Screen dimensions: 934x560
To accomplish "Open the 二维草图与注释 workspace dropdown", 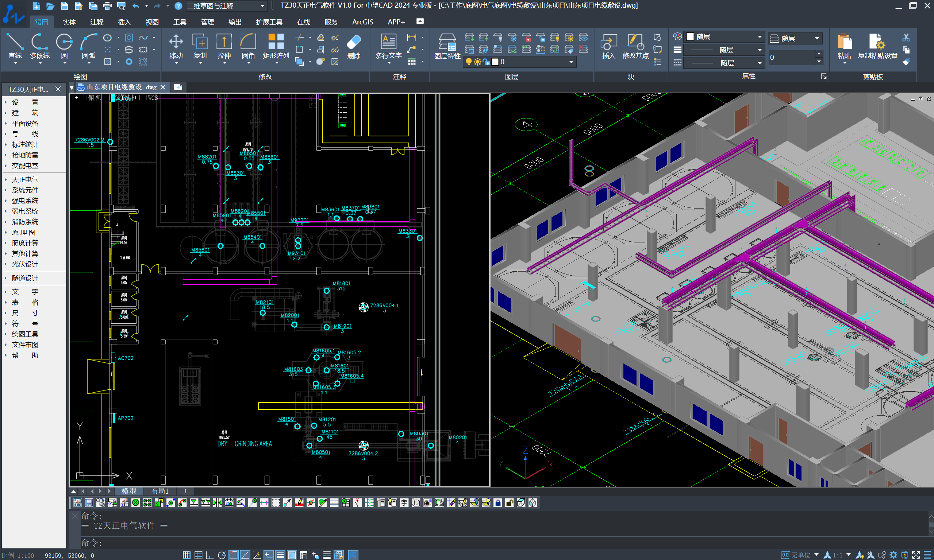I will [226, 6].
